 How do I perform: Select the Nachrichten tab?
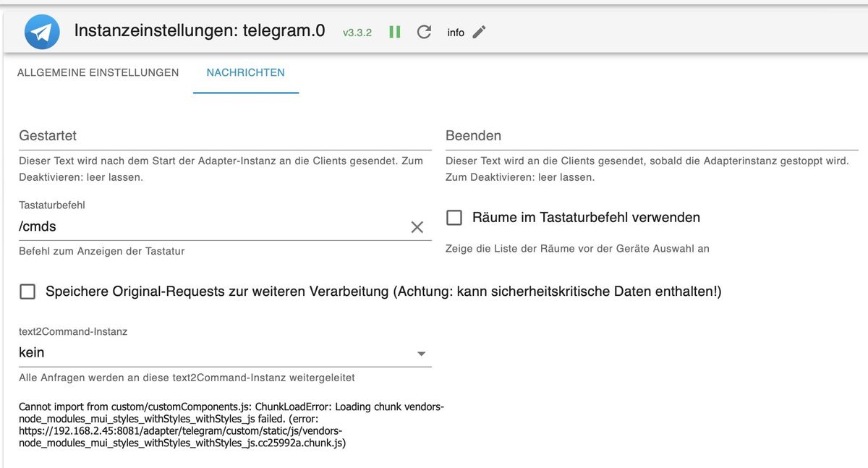246,72
